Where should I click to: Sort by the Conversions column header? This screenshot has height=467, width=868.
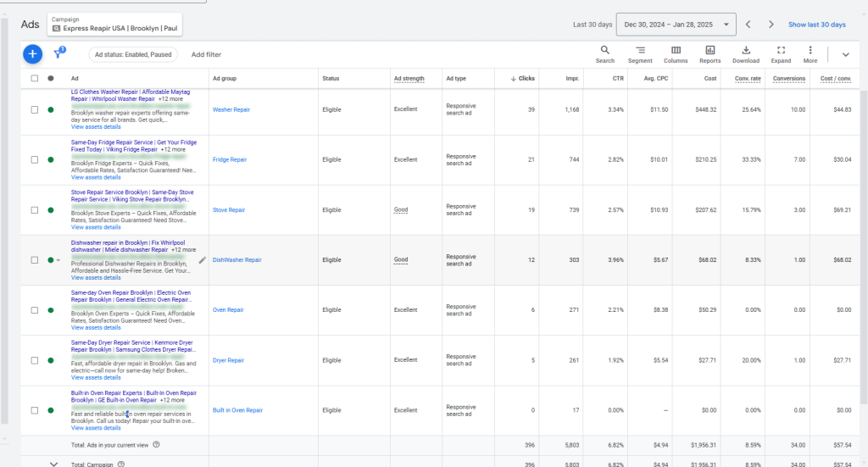point(787,79)
